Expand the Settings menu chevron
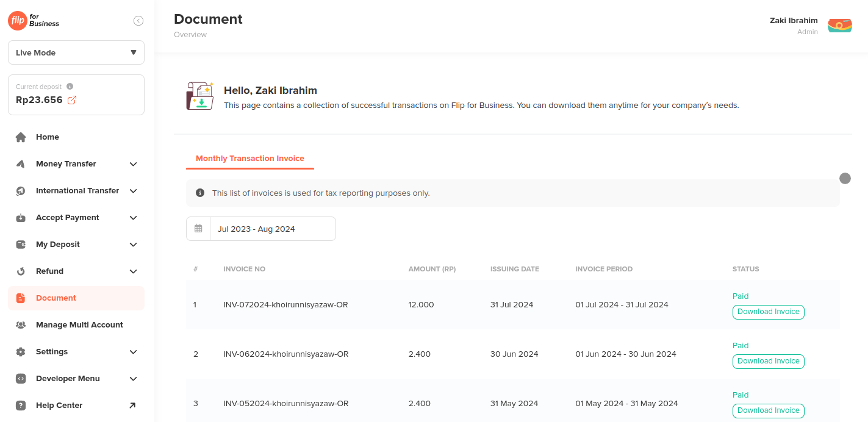 tap(133, 351)
